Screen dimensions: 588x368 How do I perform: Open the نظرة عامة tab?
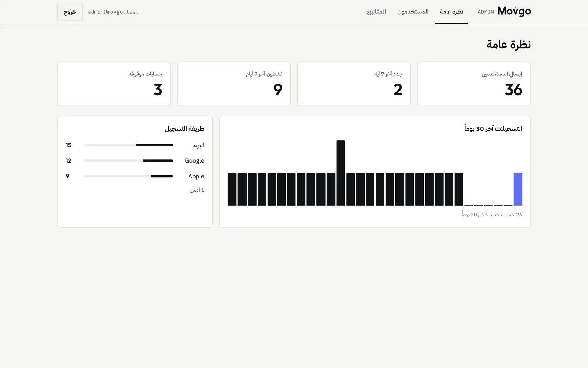coord(451,12)
